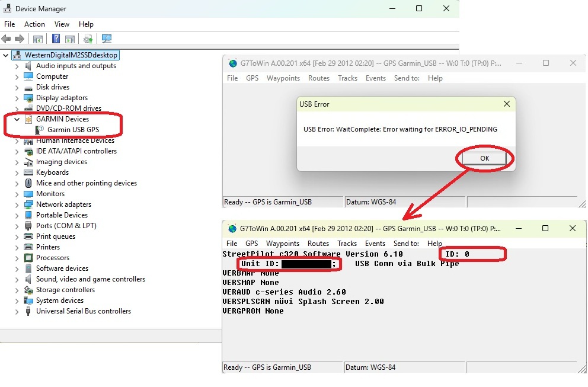Screen dimensions: 588x387
Task: Select the Human Interface Devices icon
Action: tap(28, 141)
